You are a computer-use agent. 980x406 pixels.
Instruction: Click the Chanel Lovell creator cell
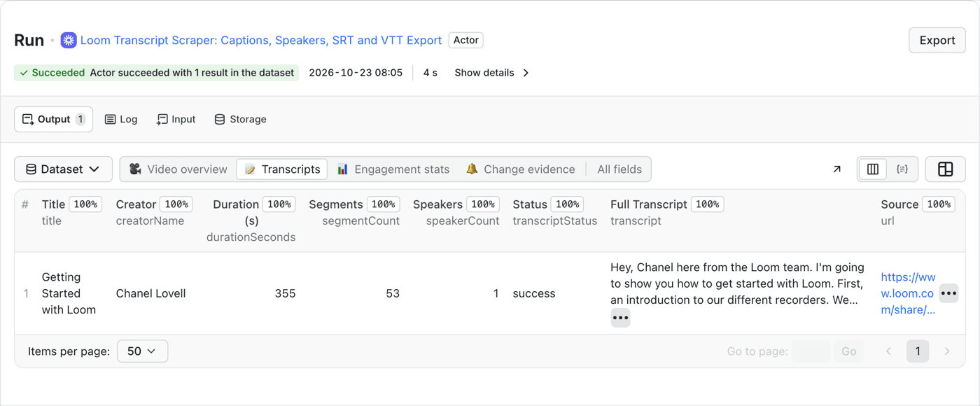pyautogui.click(x=150, y=293)
